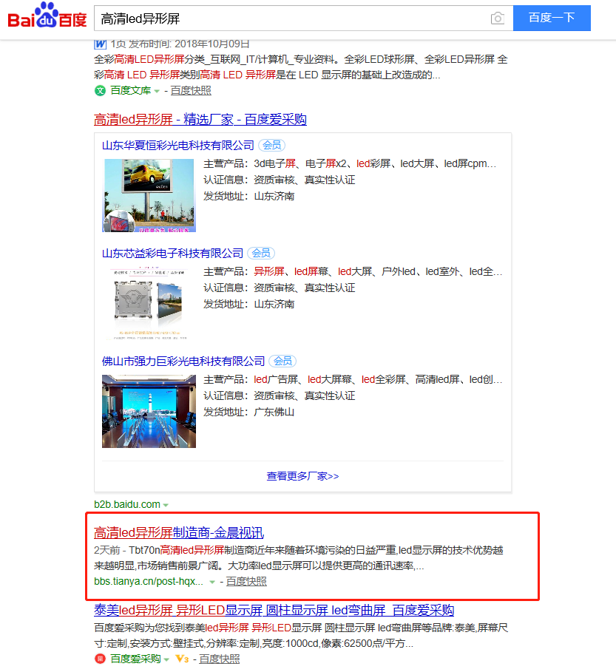Open 百度快照 link beside bbs.tianya.cn

246,582
